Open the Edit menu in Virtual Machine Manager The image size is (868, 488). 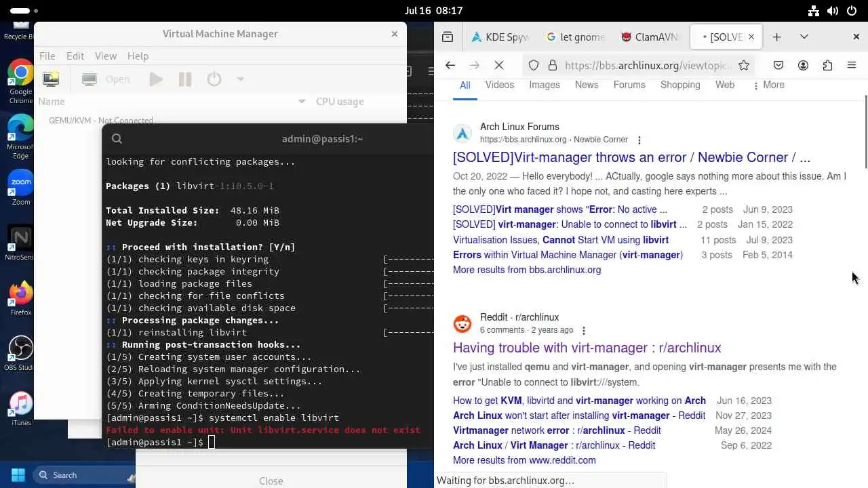(x=75, y=56)
